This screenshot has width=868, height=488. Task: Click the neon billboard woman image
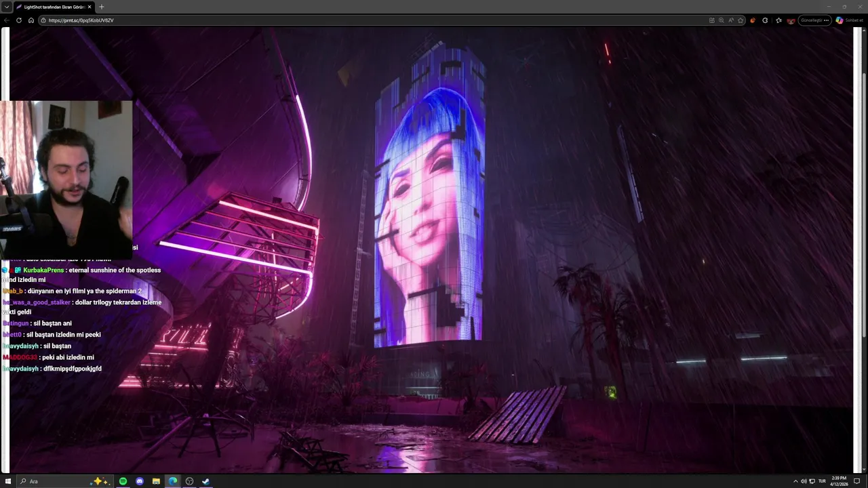[x=429, y=197]
